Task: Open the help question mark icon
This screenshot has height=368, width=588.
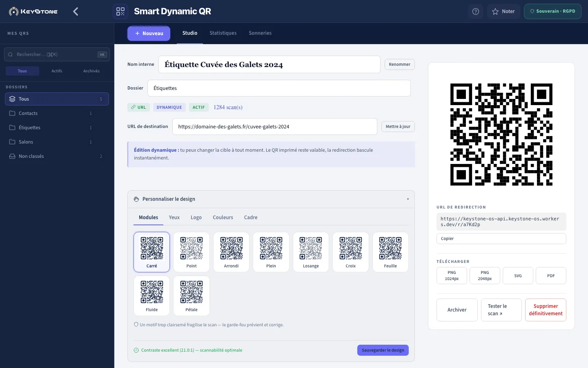Action: point(476,11)
